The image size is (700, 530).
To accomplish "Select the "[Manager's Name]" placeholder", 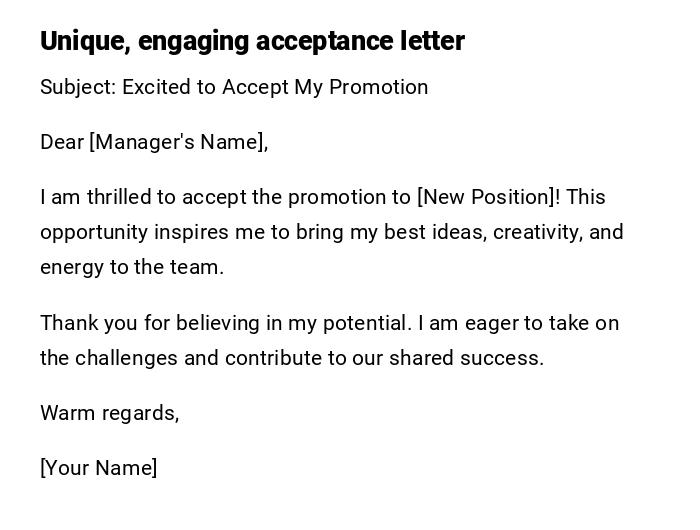I will (179, 142).
